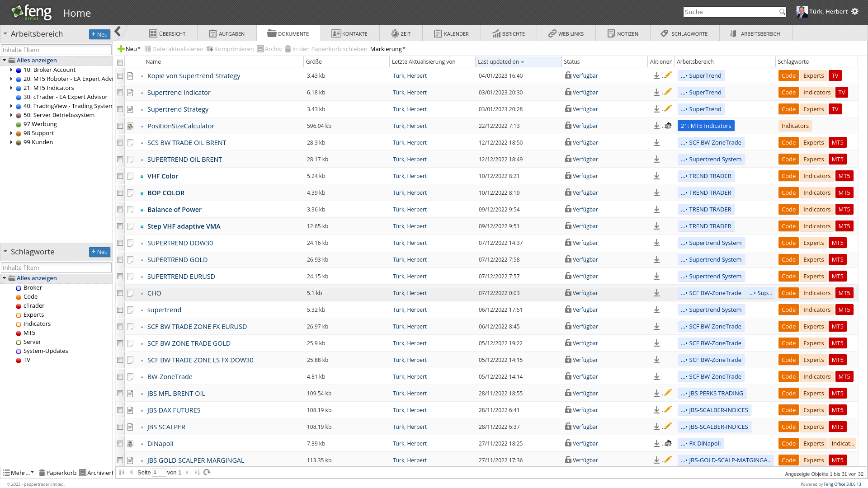The image size is (868, 488).
Task: Tick the checkbox for JBS SCALPER
Action: [120, 427]
